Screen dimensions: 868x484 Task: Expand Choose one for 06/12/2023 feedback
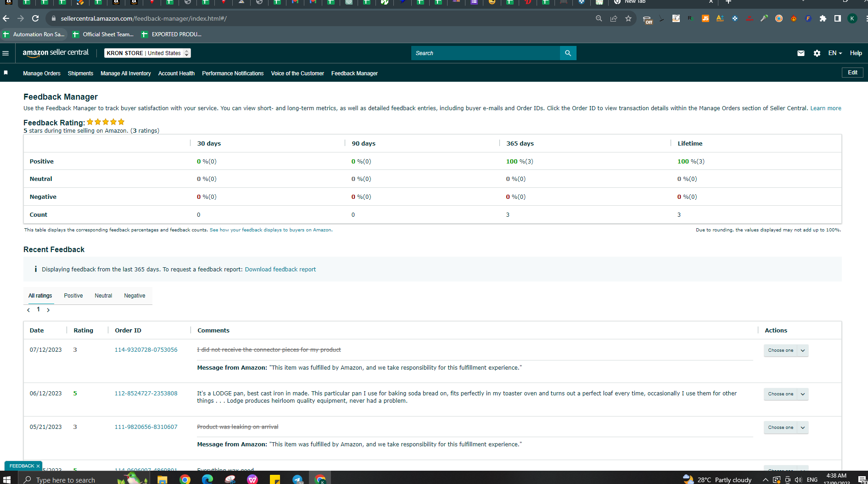pyautogui.click(x=786, y=394)
